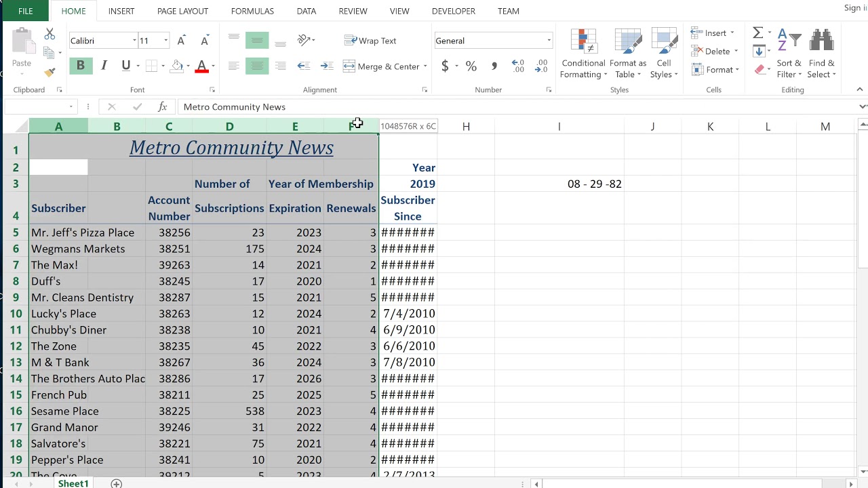Apply the Percent Style format
Viewport: 868px width, 488px height.
point(471,66)
